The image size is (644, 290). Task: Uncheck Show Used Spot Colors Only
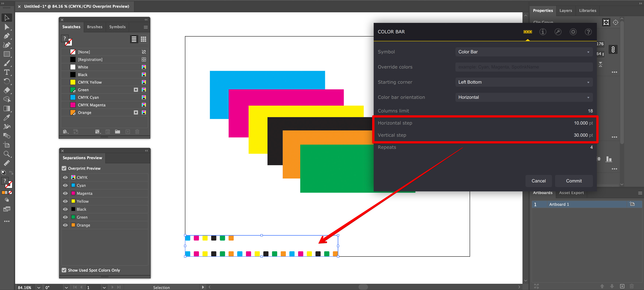(x=64, y=270)
